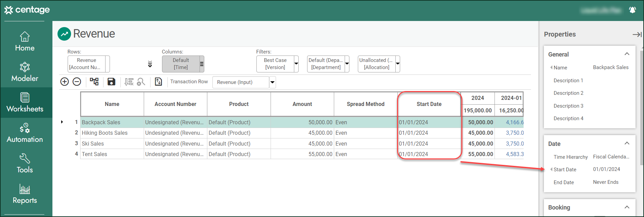The image size is (644, 217).
Task: Go to Home in the sidebar
Action: tap(25, 41)
